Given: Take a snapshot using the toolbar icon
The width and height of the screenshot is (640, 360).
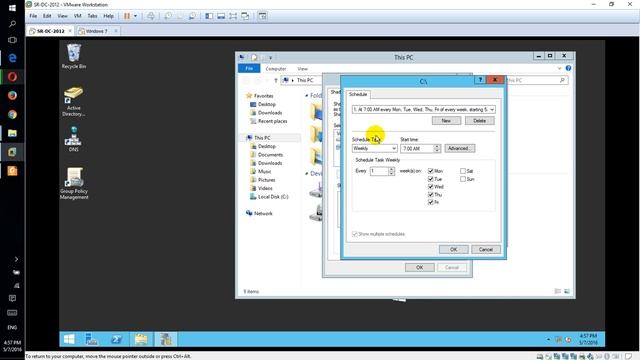Looking at the screenshot, I should 168,16.
